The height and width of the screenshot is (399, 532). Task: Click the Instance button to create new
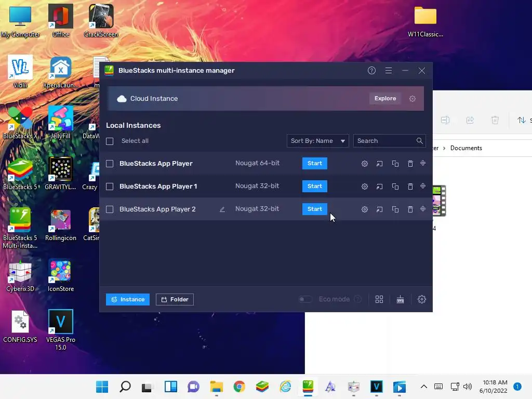pyautogui.click(x=128, y=299)
